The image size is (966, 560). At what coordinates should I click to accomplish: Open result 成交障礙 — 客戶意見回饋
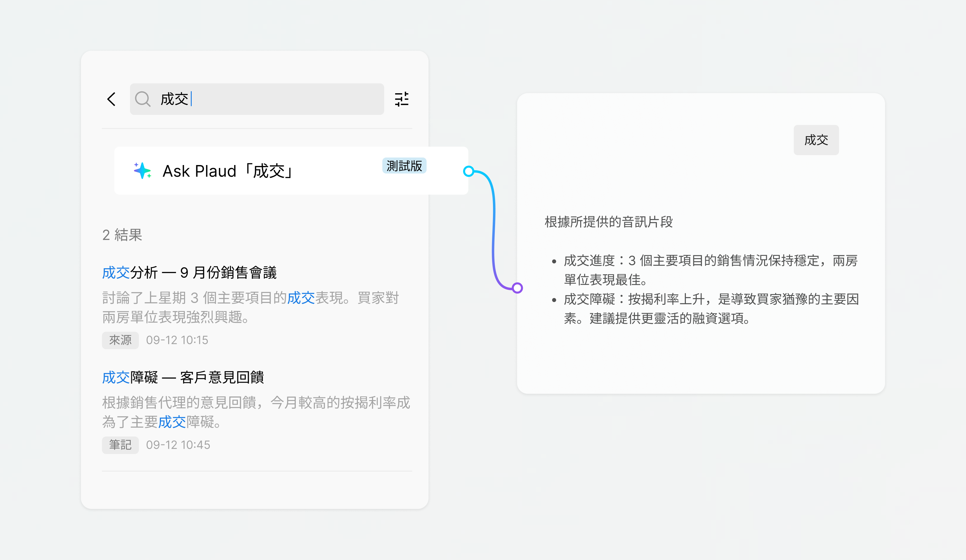click(x=183, y=377)
